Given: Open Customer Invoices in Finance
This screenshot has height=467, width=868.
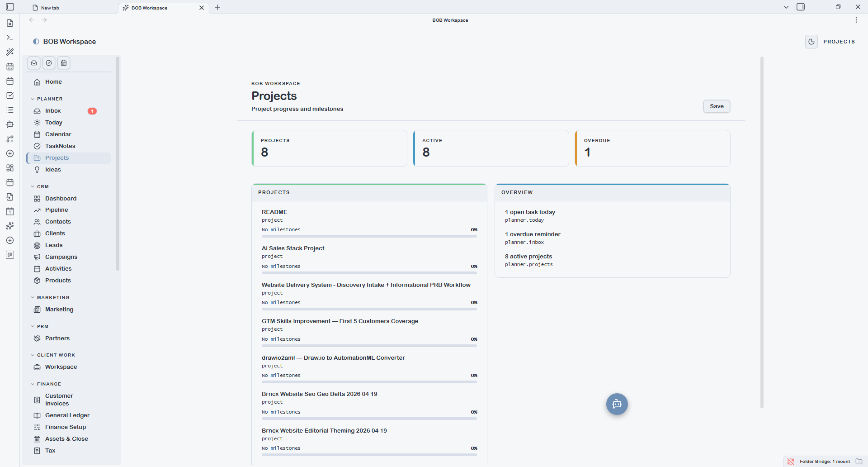Looking at the screenshot, I should pos(69,400).
